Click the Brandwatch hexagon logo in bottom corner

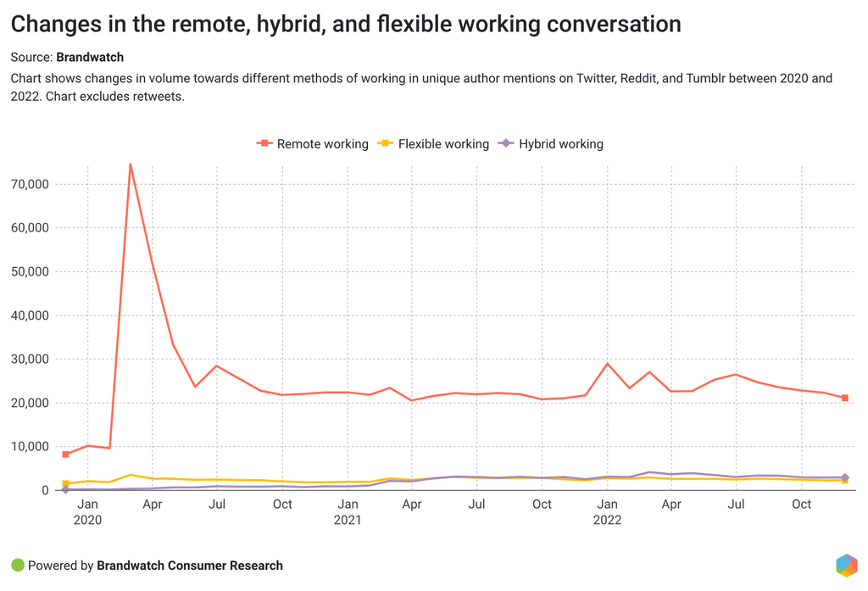pyautogui.click(x=846, y=566)
